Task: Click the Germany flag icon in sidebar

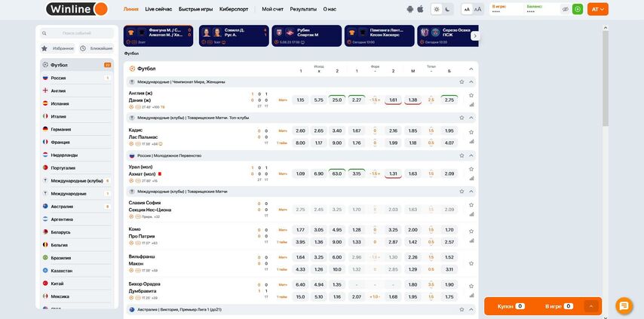Action: click(45, 129)
